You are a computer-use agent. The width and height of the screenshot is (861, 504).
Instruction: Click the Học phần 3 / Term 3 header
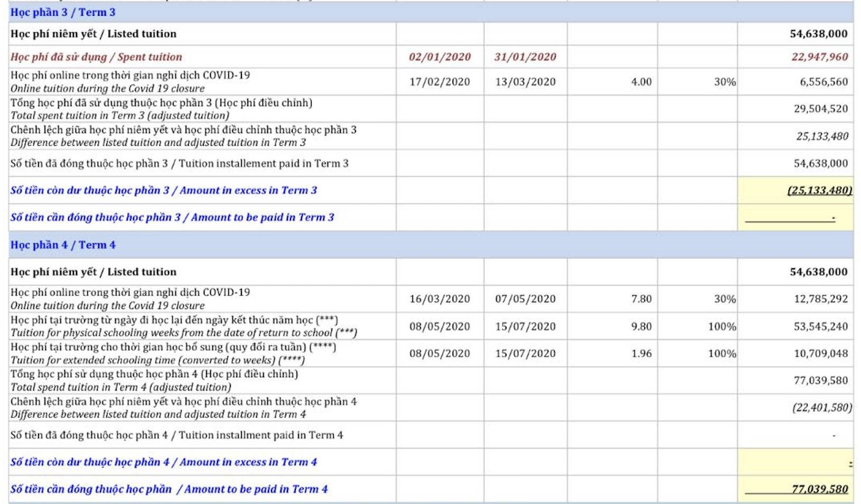(x=63, y=12)
